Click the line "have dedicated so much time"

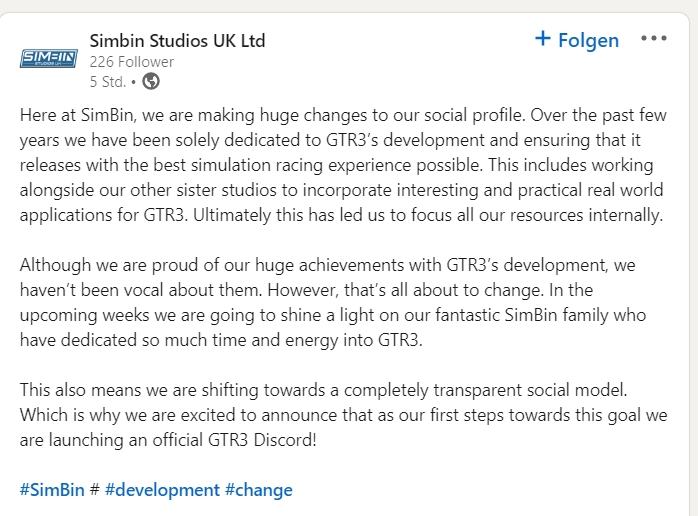tap(221, 340)
